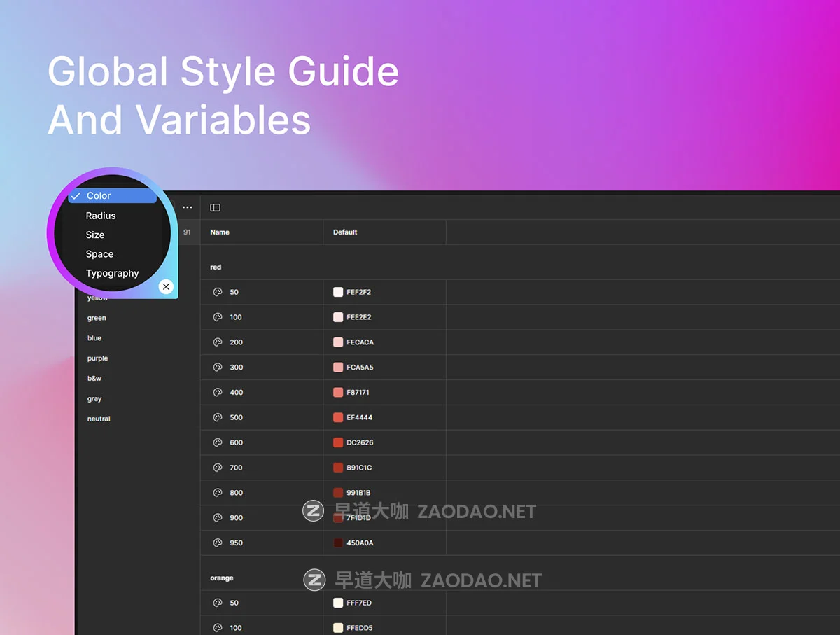Click the palette icon for red 50
This screenshot has height=635, width=840.
[x=218, y=292]
